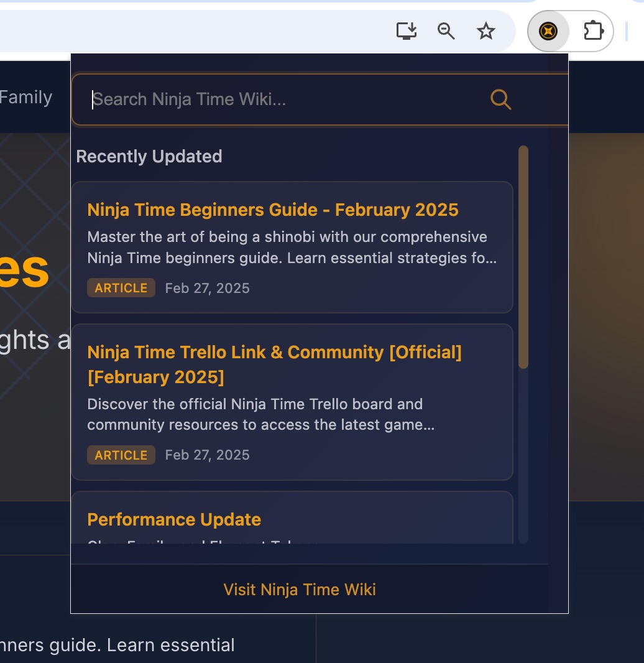Open Ninja Time Beginners Guide article title

[x=273, y=210]
